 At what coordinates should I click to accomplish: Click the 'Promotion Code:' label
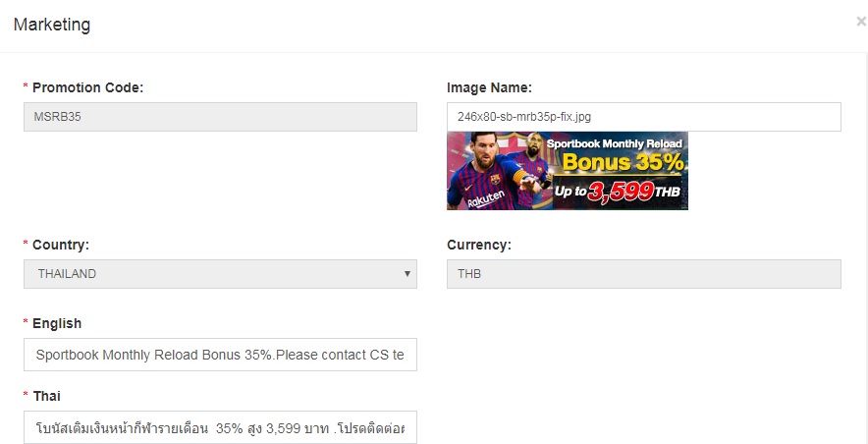pyautogui.click(x=88, y=87)
